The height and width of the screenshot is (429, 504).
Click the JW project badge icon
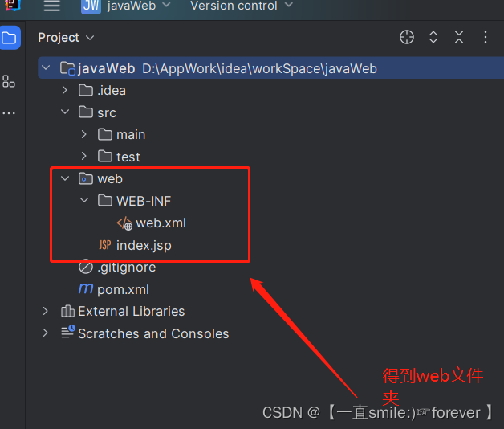(91, 6)
